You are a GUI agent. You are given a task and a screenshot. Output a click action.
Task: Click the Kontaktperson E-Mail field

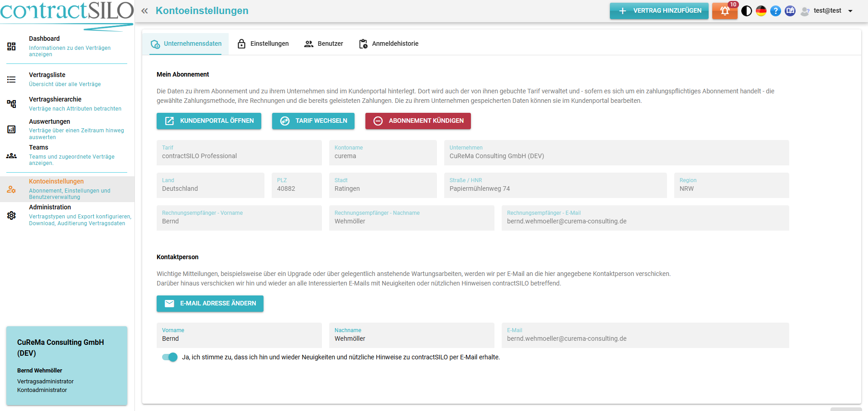645,335
